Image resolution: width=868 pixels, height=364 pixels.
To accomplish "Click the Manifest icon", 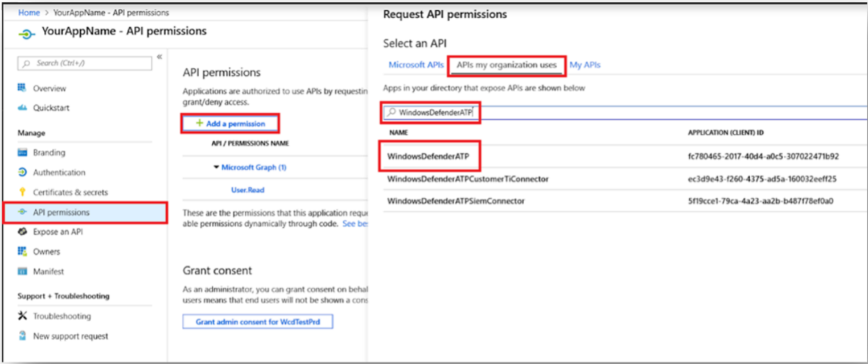I will coord(23,271).
